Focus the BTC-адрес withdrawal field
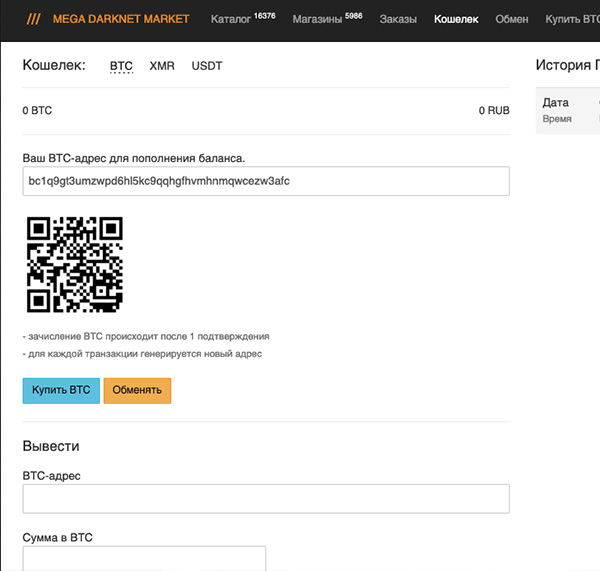The width and height of the screenshot is (600, 571). click(266, 499)
